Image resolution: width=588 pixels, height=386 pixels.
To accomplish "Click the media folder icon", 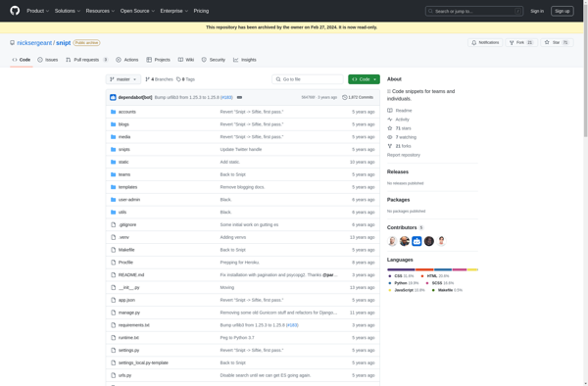I will (x=114, y=137).
